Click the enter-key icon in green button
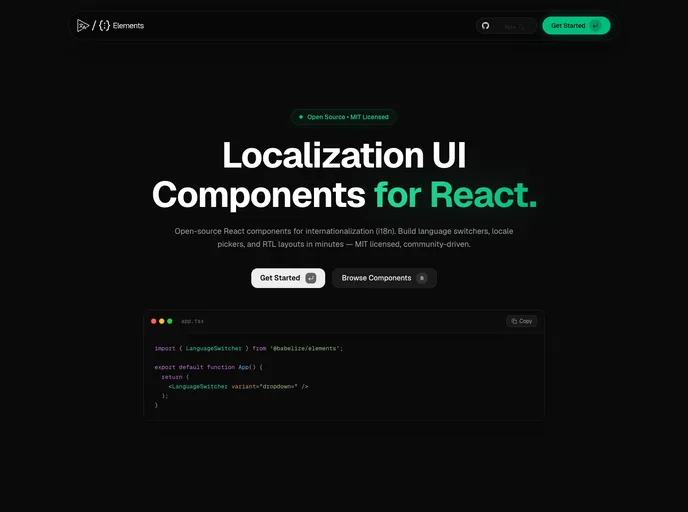Screen dimensions: 688x512 point(595,25)
